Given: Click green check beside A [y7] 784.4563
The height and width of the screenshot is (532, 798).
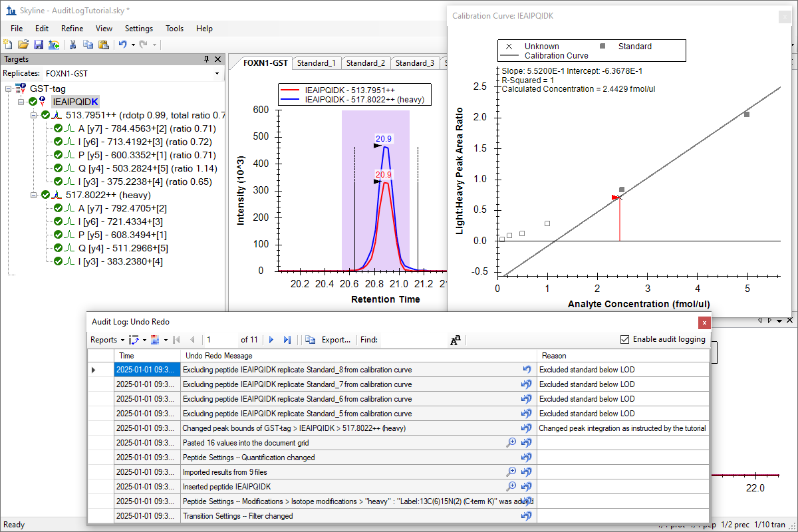Looking at the screenshot, I should click(59, 128).
